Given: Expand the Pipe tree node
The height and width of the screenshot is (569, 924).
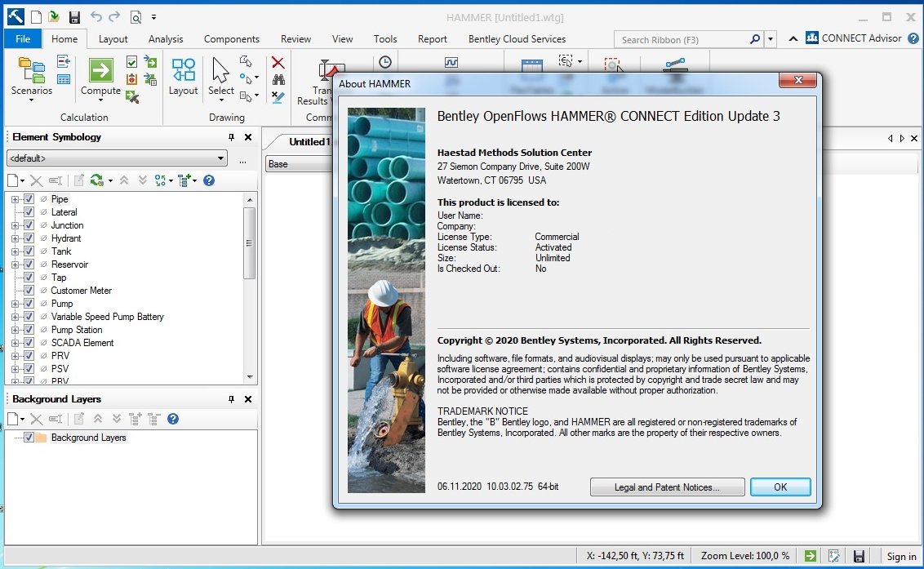Looking at the screenshot, I should tap(15, 199).
